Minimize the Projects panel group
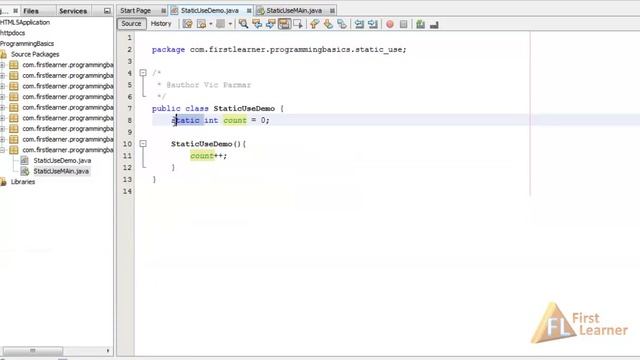This screenshot has width=640, height=360. point(107,11)
